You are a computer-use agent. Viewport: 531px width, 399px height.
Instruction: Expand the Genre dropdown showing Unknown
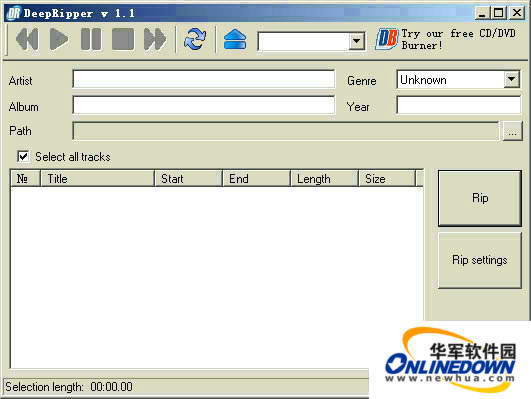[511, 80]
